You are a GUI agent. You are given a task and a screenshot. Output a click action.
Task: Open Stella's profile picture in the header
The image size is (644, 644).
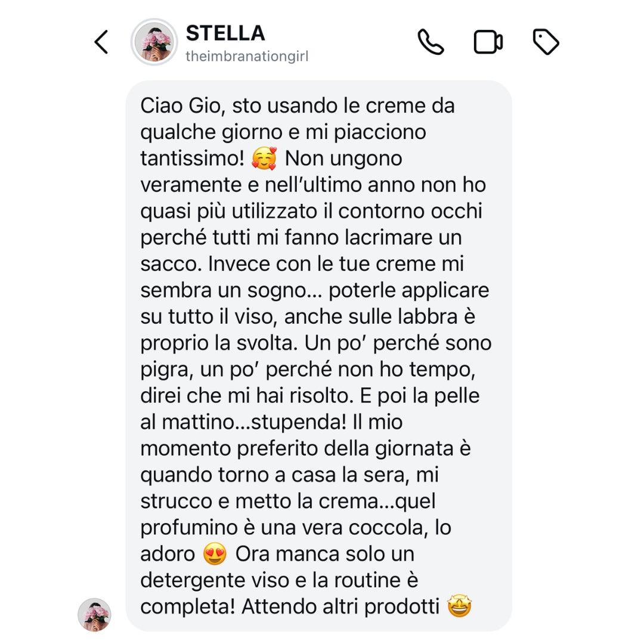(154, 42)
